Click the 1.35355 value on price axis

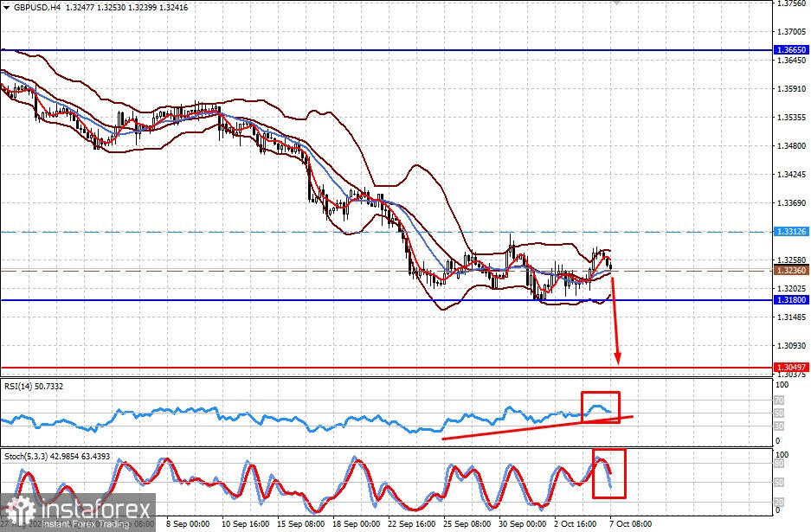tap(791, 118)
